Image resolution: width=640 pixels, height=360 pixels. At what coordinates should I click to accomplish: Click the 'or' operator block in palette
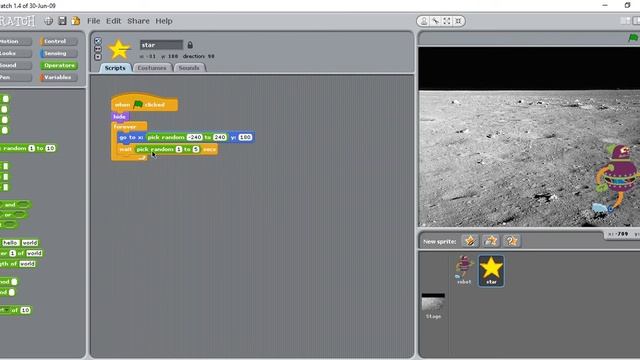pos(8,215)
